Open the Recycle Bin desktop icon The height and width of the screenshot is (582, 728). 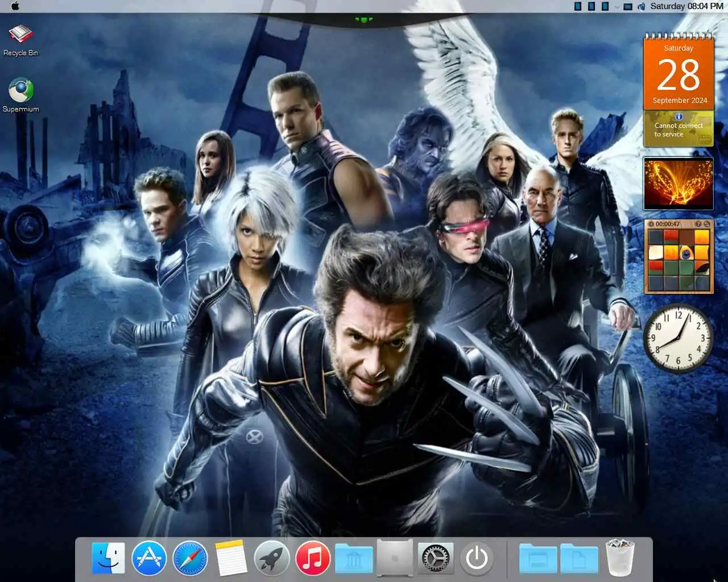pyautogui.click(x=21, y=41)
